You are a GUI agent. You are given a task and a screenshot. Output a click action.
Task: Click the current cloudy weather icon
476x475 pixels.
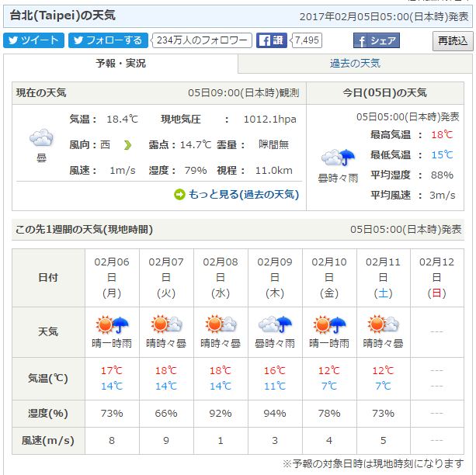point(41,140)
